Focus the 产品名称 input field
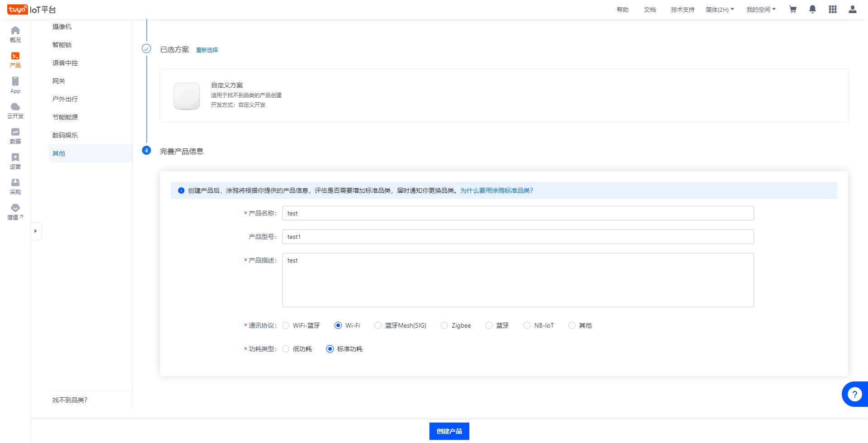This screenshot has height=443, width=868. [518, 213]
